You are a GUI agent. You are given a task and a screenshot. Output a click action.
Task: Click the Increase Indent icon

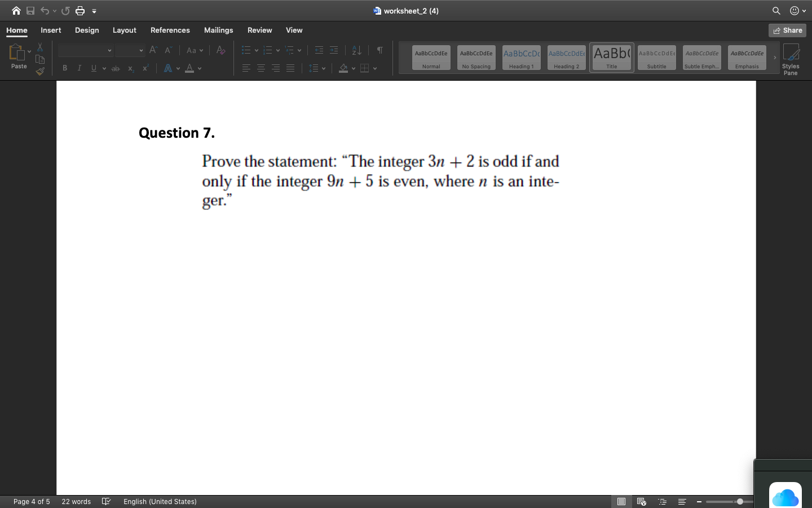(x=333, y=50)
